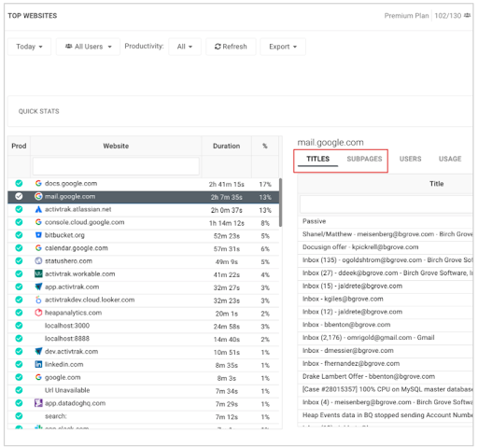Click the Datadog icon for app.datadoghq.com
Image resolution: width=478 pixels, height=448 pixels.
pos(38,403)
